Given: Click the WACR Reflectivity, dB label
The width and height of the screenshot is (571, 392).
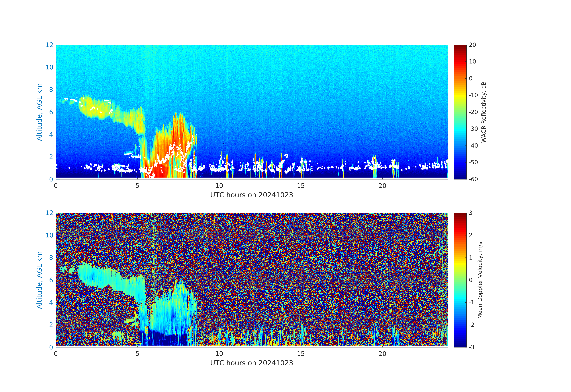Looking at the screenshot, I should tap(484, 112).
